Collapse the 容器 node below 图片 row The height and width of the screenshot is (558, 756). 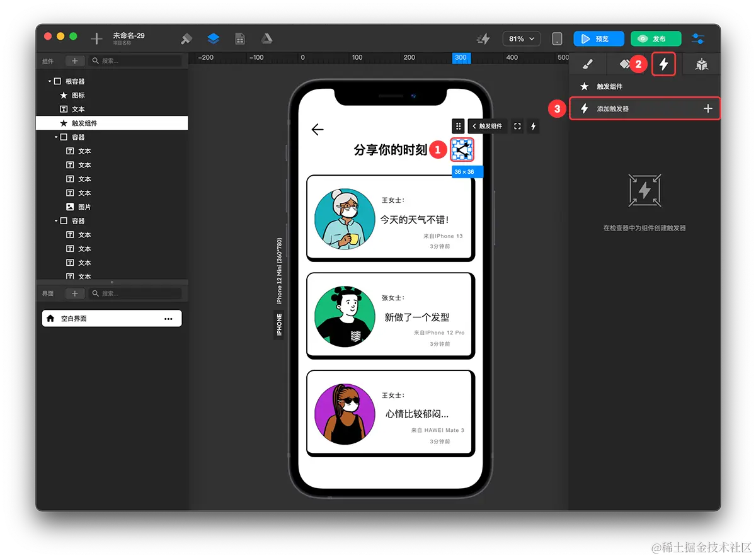point(55,221)
